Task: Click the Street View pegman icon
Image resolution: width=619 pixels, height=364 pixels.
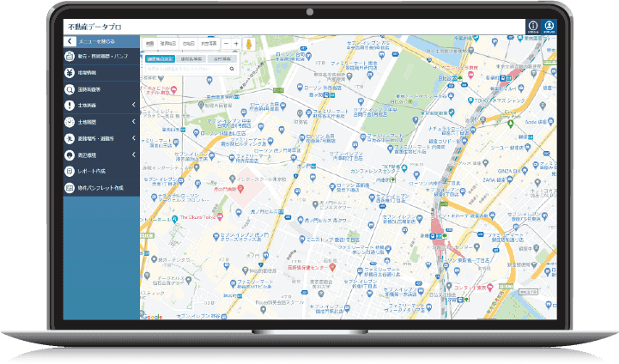Action: click(249, 43)
